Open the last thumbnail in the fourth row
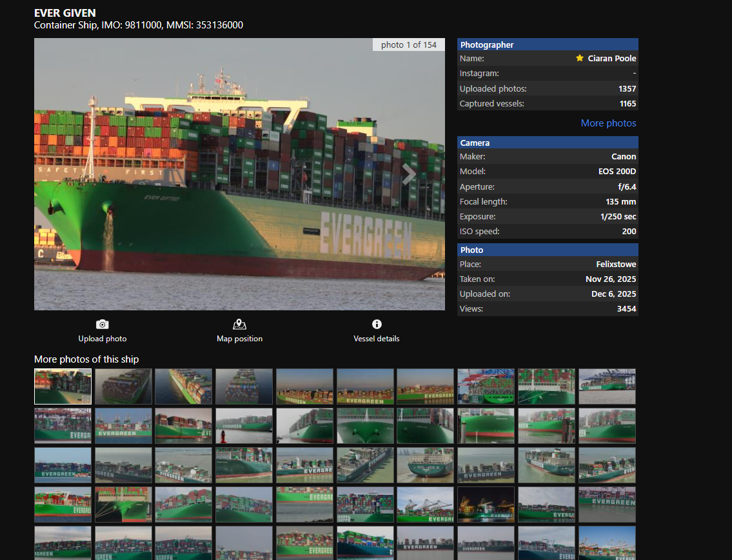The height and width of the screenshot is (560, 732). (x=607, y=505)
